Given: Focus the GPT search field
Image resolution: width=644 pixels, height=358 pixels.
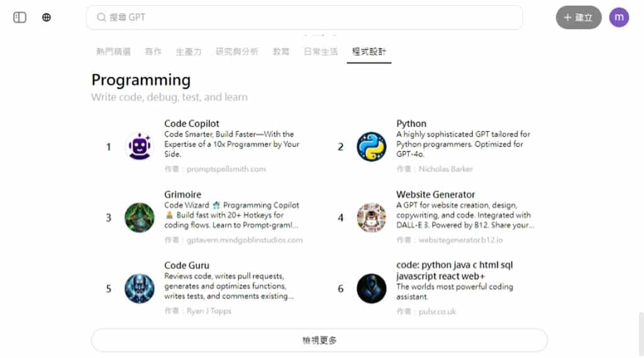Looking at the screenshot, I should (x=304, y=17).
